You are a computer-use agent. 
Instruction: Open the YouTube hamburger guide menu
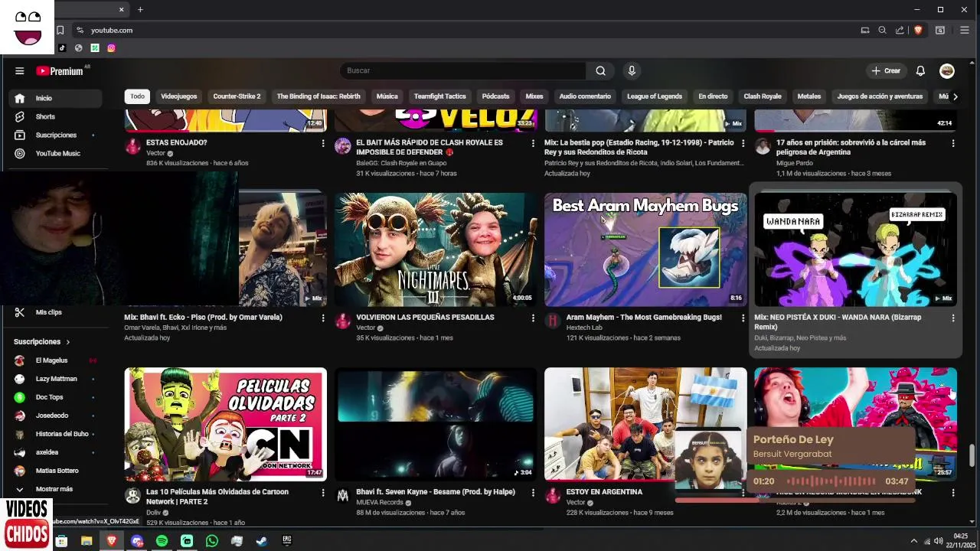pos(19,70)
